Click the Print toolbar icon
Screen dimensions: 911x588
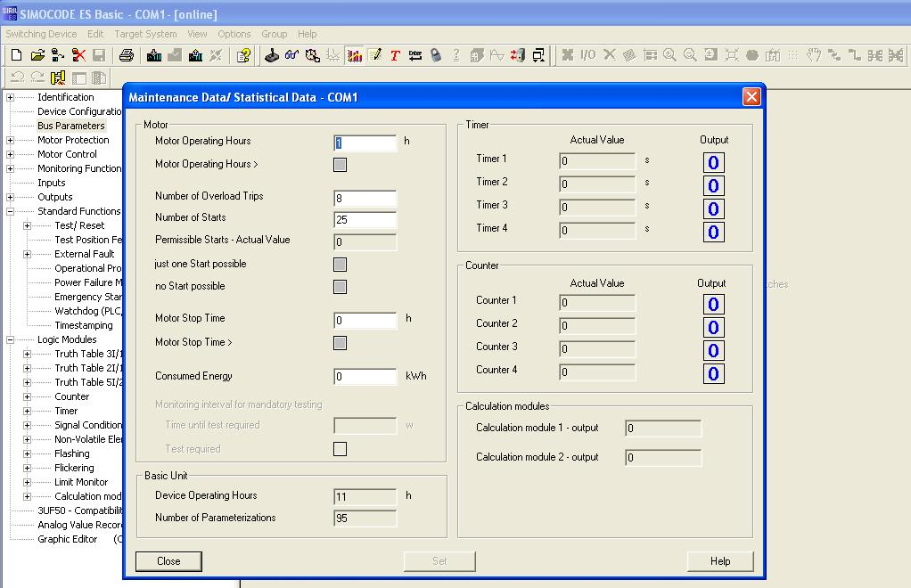(126, 55)
